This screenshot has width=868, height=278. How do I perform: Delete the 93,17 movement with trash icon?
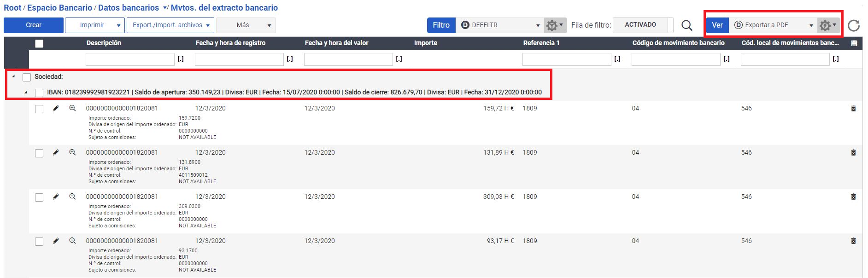[x=853, y=241]
